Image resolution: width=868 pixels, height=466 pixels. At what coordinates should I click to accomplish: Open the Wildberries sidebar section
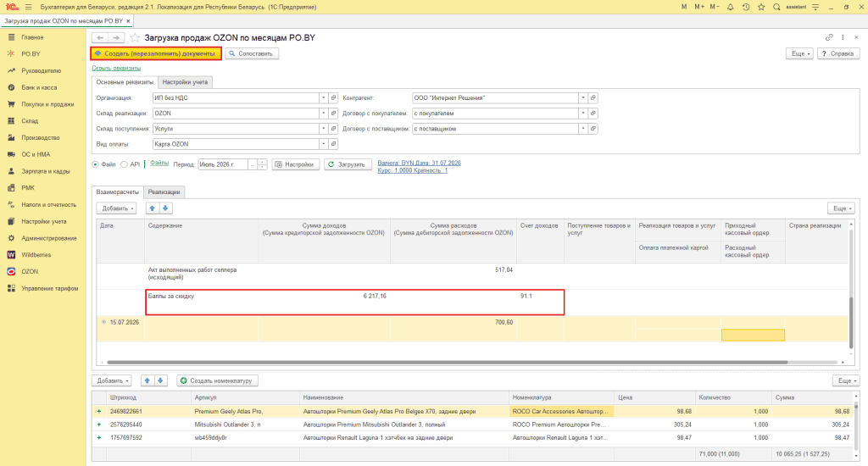click(x=36, y=254)
